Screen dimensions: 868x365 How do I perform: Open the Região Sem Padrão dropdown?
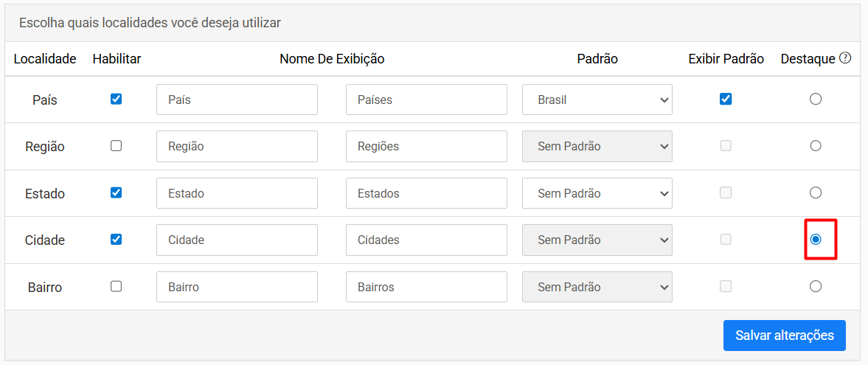tap(597, 146)
